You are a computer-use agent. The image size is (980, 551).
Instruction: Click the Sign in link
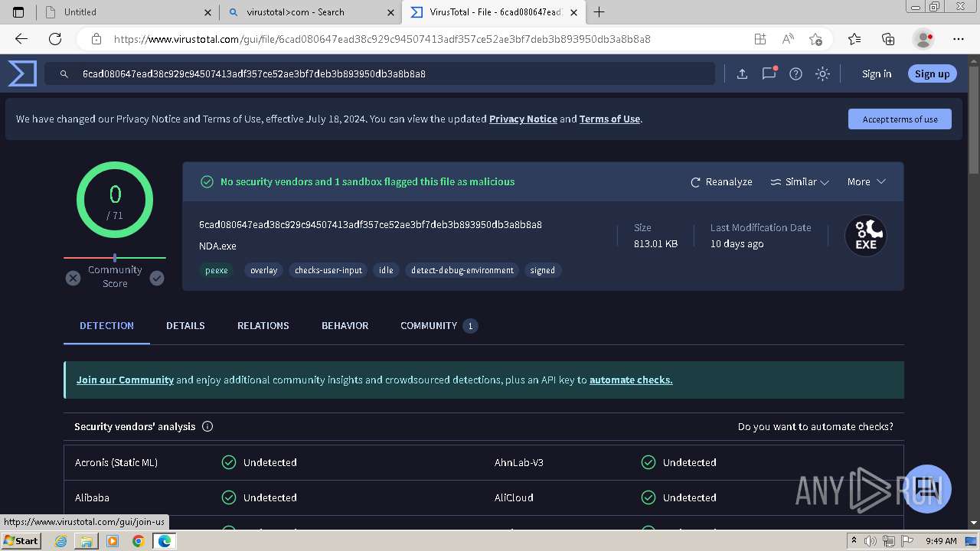point(877,73)
